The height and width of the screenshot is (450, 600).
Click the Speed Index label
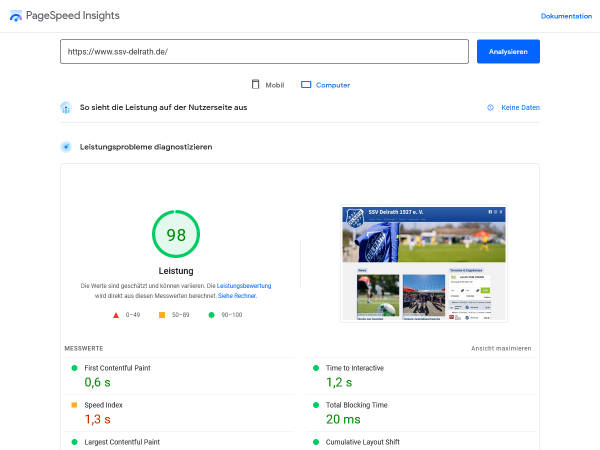tap(103, 405)
